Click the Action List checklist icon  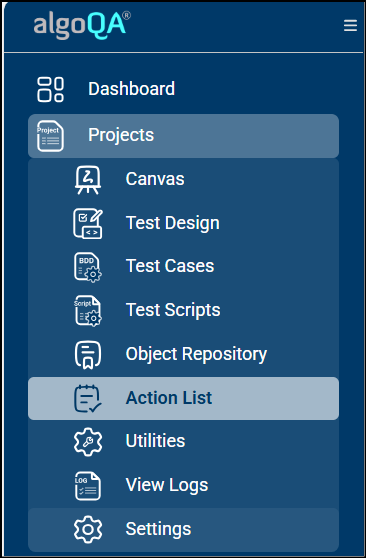(88, 399)
